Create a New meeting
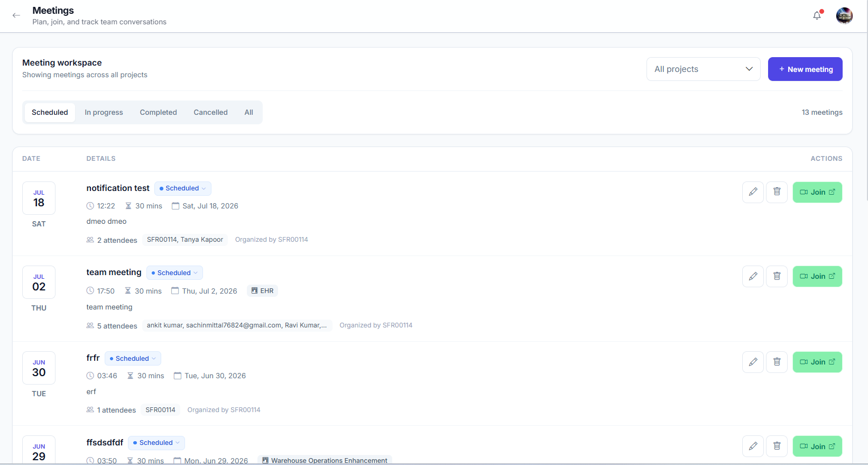This screenshot has height=465, width=868. [x=805, y=69]
